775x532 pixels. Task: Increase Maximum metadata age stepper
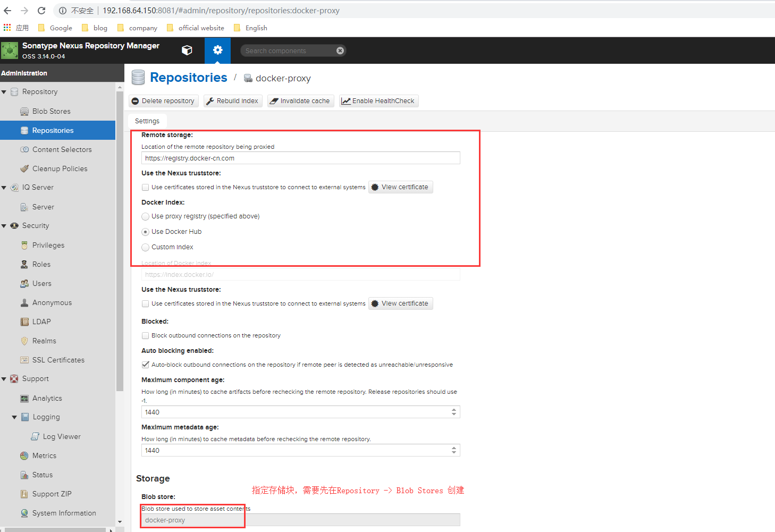pyautogui.click(x=454, y=448)
